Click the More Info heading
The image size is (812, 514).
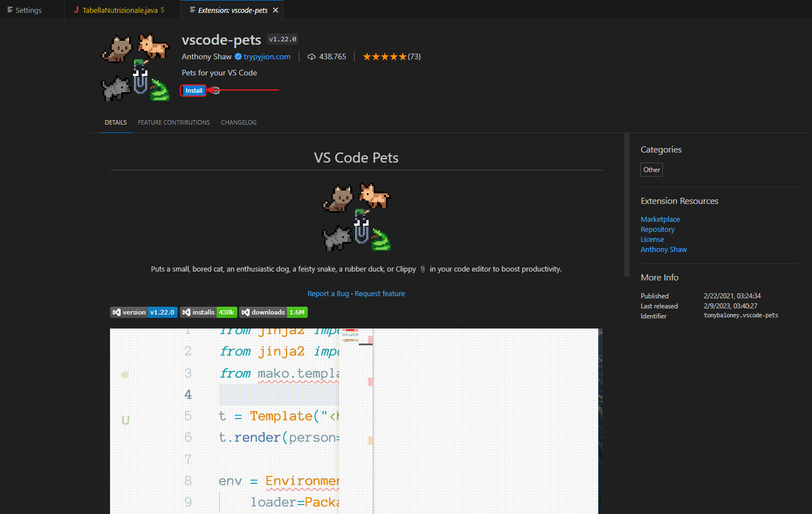point(660,278)
